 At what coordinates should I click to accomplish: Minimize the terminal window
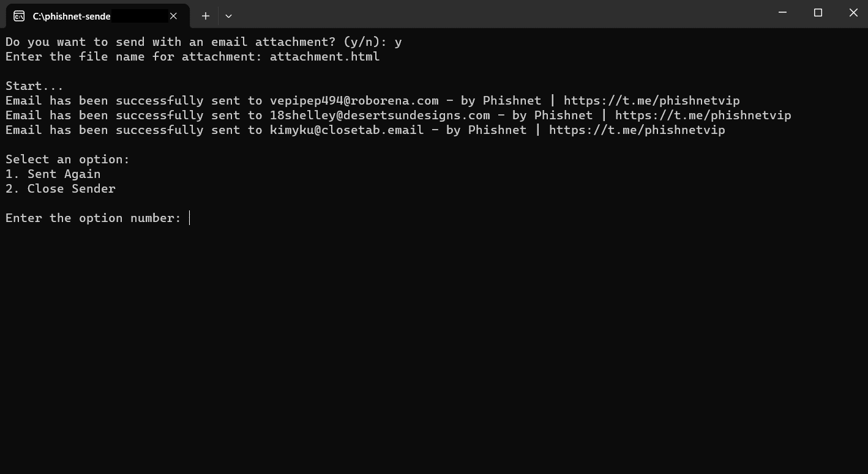coord(782,13)
